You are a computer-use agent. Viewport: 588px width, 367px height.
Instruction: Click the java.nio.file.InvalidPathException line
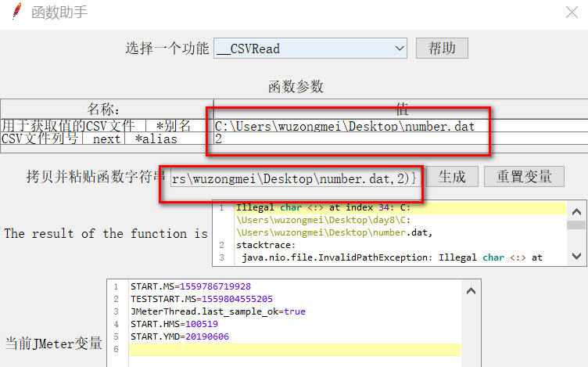pyautogui.click(x=392, y=257)
